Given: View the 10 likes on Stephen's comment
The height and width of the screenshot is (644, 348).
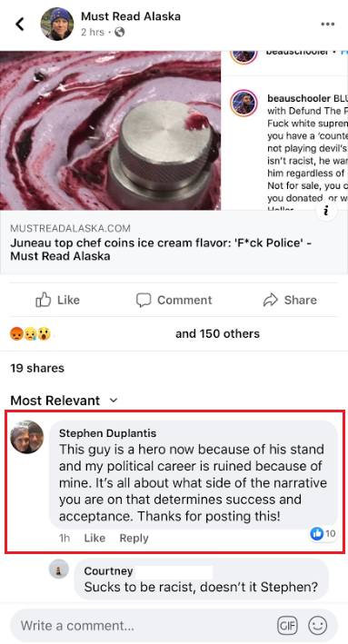Looking at the screenshot, I should tap(323, 533).
